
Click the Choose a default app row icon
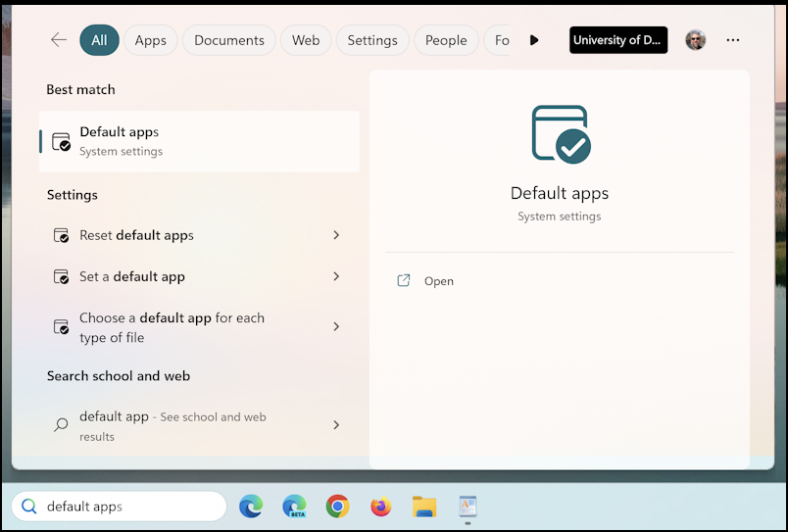62,326
